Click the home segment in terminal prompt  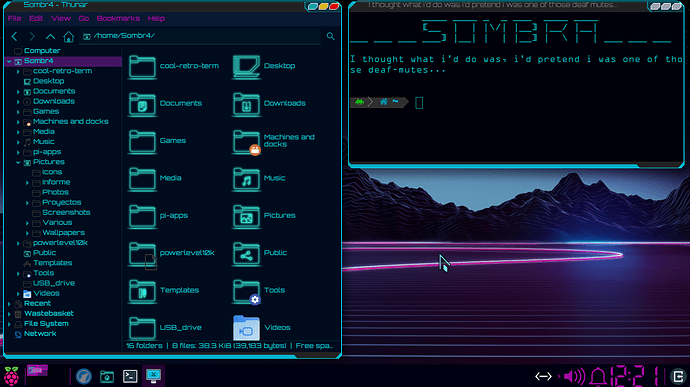pyautogui.click(x=383, y=102)
